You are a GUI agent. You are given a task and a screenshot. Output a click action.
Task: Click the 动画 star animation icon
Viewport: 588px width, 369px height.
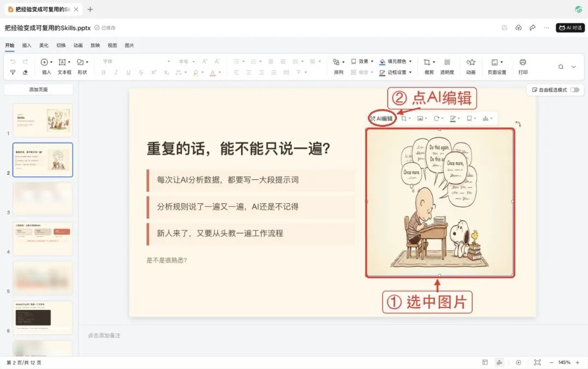(x=470, y=62)
